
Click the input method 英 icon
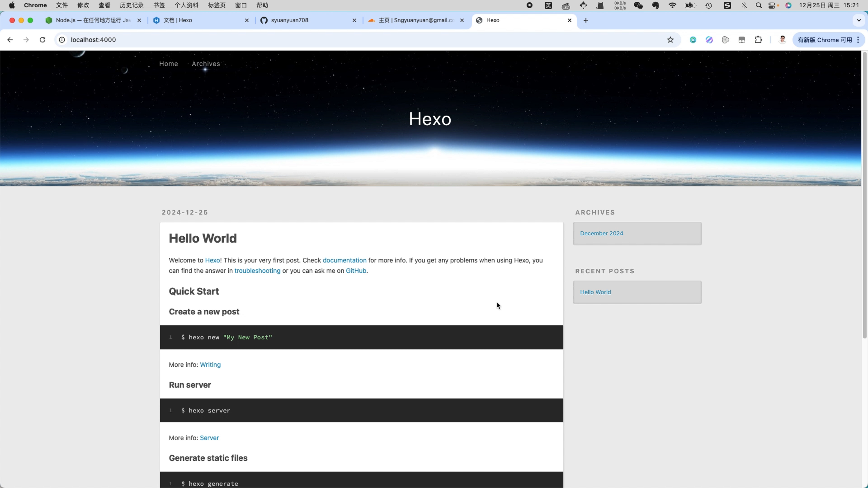click(x=548, y=5)
